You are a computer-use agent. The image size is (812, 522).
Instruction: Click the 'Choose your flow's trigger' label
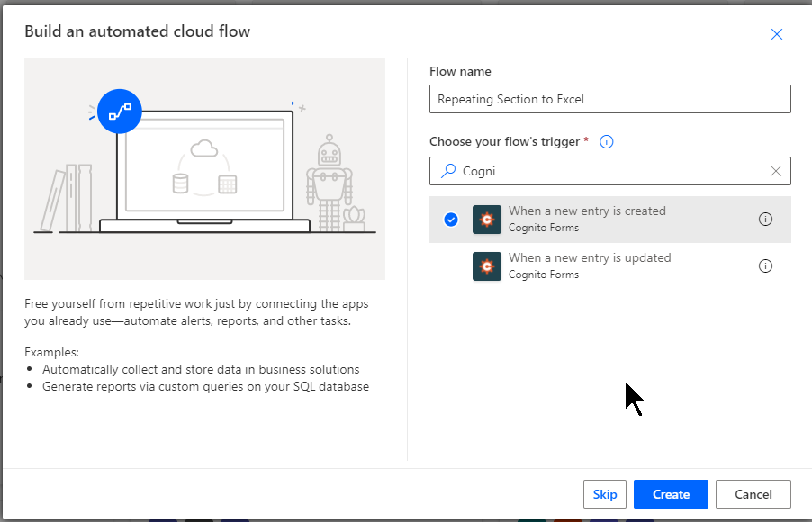[504, 142]
